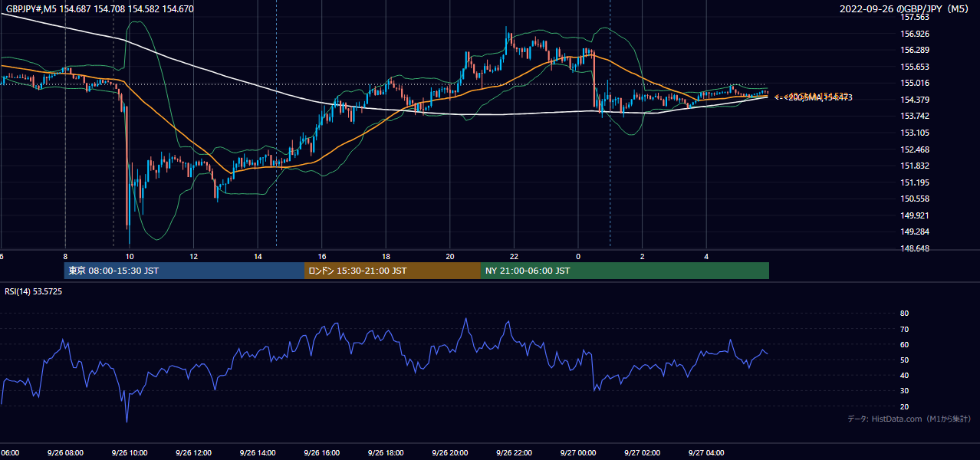Click hour label 18 under price chart
Image resolution: width=980 pixels, height=460 pixels.
click(386, 256)
